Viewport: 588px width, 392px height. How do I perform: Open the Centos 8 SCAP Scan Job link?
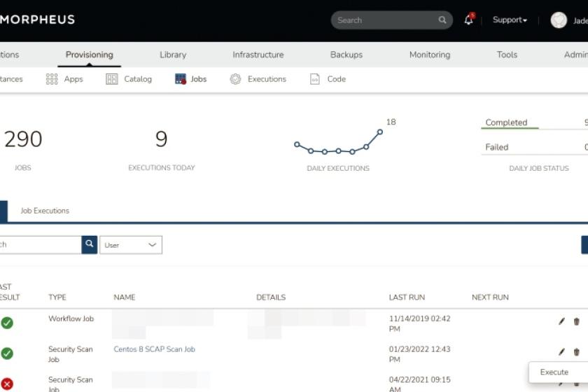pos(154,349)
